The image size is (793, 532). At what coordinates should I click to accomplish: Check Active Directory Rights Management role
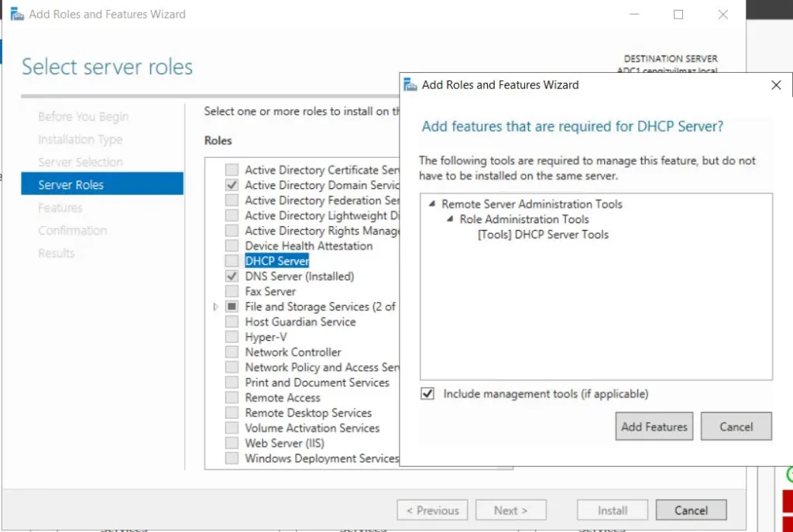[x=232, y=231]
